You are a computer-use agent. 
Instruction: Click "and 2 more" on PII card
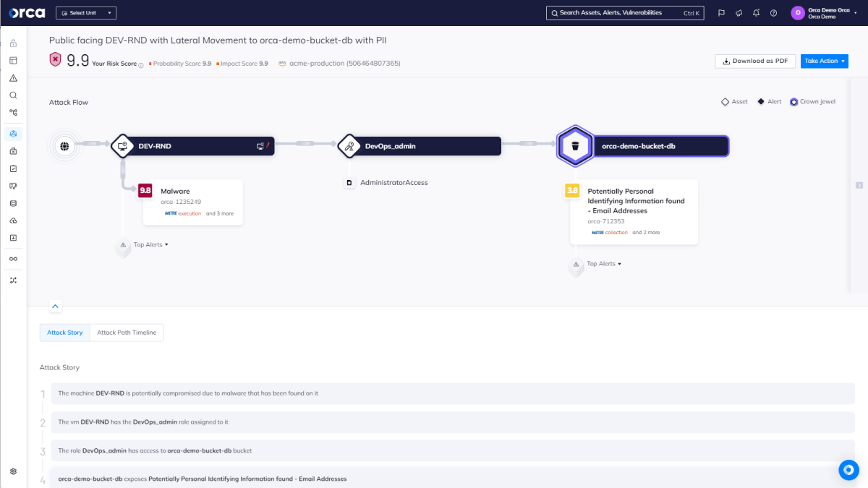[x=646, y=233]
